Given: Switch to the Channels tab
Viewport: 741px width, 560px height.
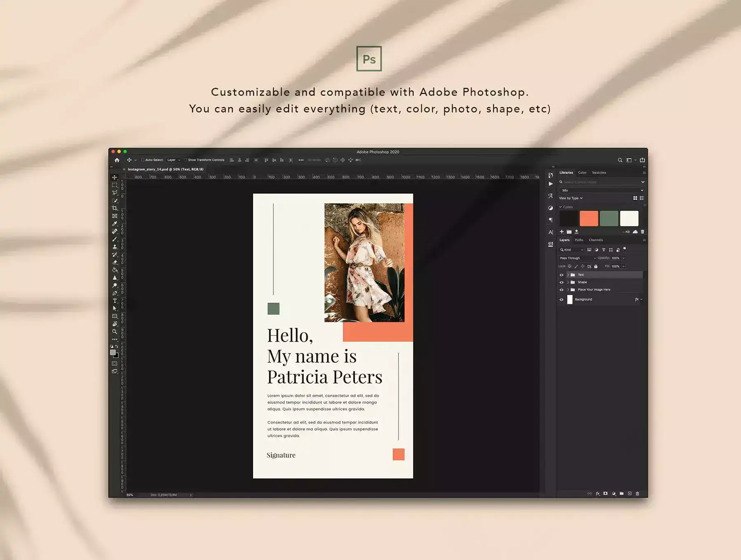Looking at the screenshot, I should pyautogui.click(x=596, y=240).
